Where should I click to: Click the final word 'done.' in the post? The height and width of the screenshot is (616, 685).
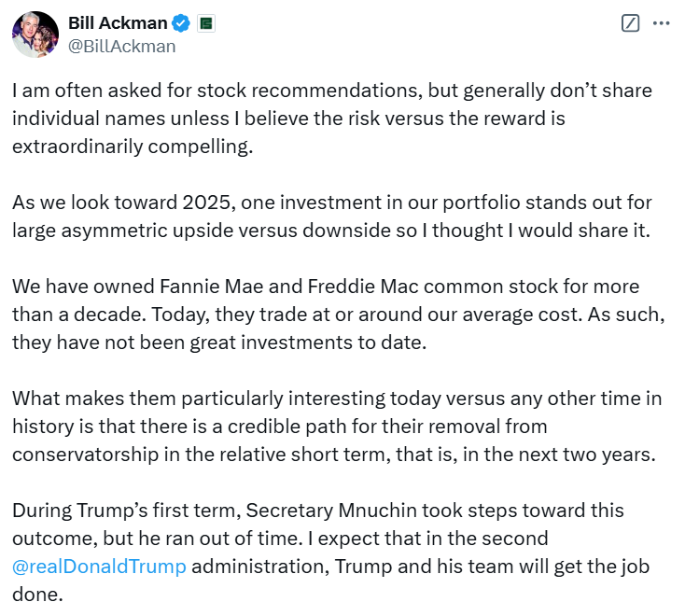(36, 594)
